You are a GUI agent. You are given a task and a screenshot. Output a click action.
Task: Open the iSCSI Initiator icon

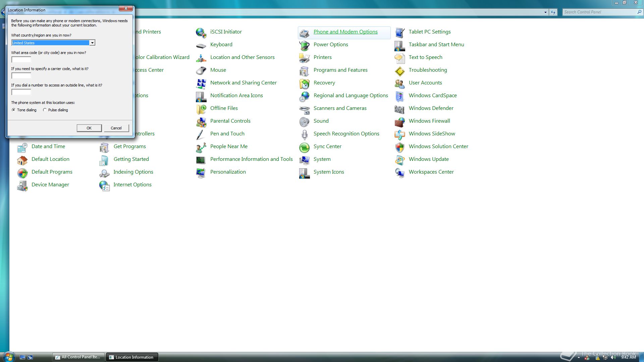[x=201, y=33]
